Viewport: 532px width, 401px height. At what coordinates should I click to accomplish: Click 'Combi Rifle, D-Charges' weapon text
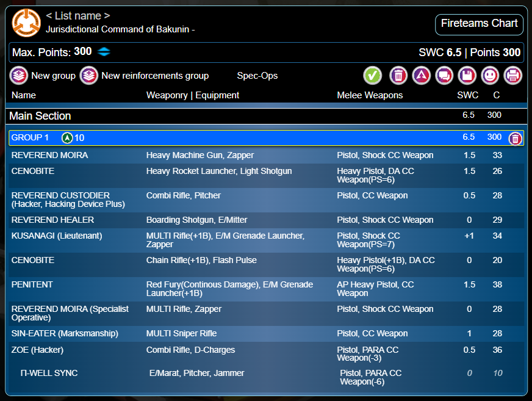[x=191, y=350]
